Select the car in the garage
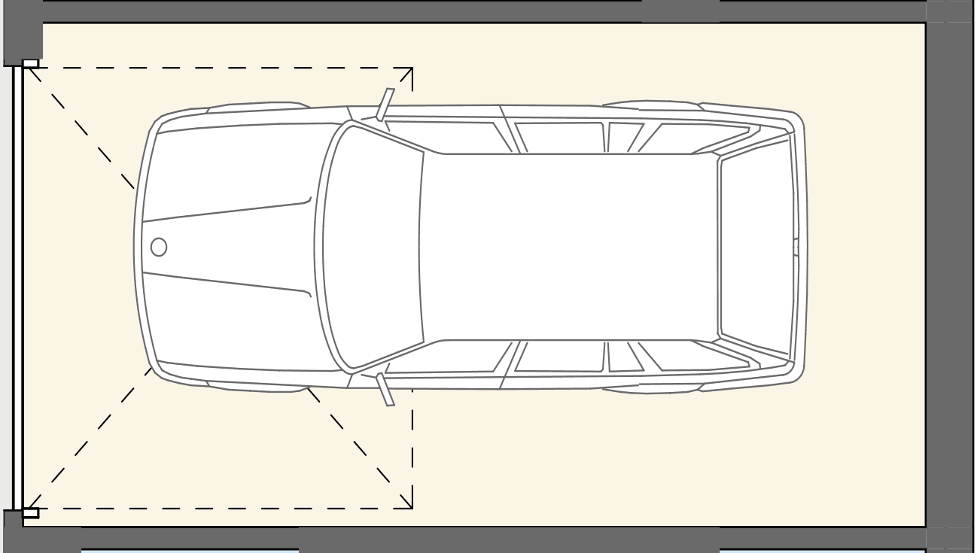 pyautogui.click(x=470, y=247)
